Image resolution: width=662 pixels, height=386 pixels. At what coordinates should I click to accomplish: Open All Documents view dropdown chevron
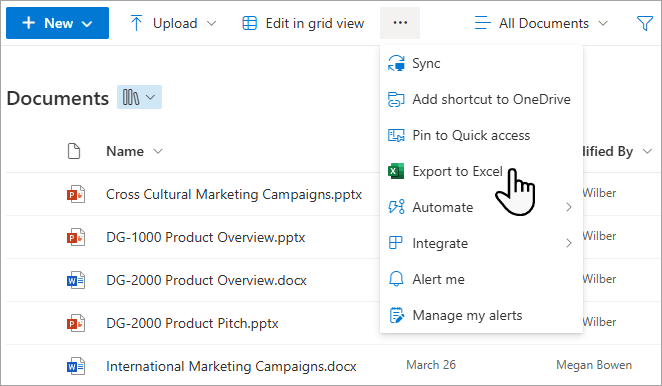pyautogui.click(x=603, y=23)
